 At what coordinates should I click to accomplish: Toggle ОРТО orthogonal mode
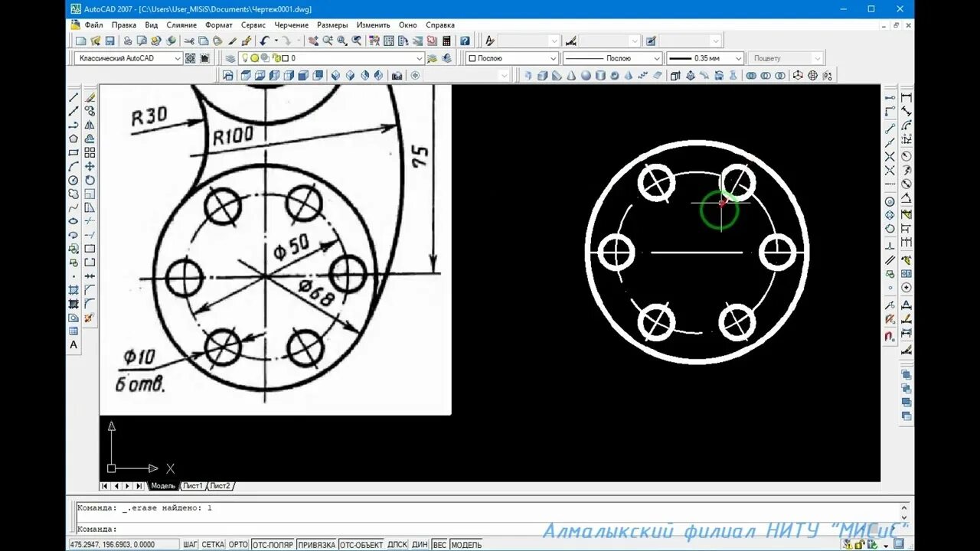point(238,545)
